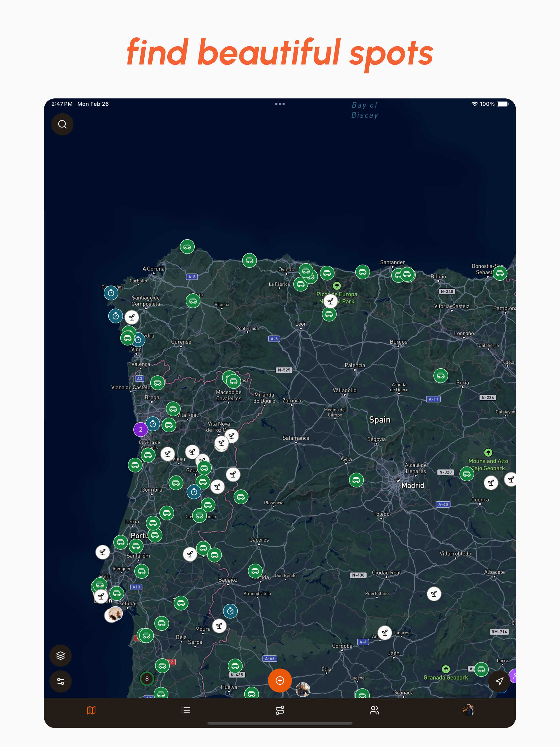Select camper marker near Molina Alto Tajo Geopark

tap(467, 474)
